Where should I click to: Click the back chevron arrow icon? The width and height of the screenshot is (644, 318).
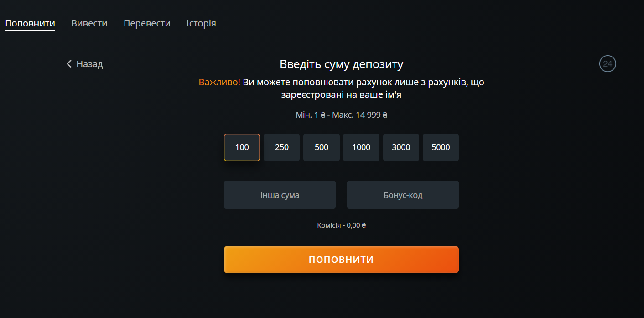[69, 64]
